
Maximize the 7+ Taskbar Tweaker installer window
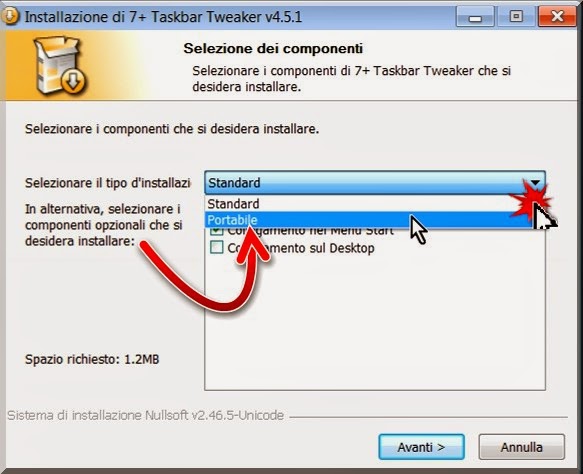tap(516, 17)
